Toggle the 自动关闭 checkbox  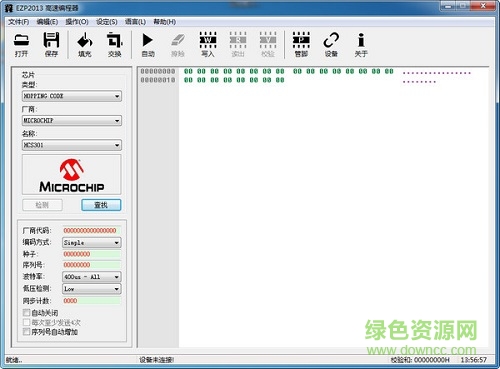(x=26, y=313)
